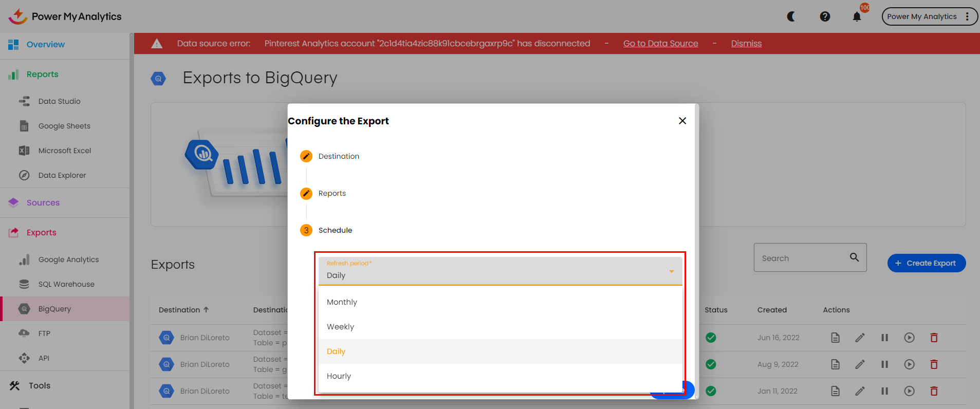Screen dimensions: 980x409
Task: Open notifications bell icon
Action: tap(857, 16)
